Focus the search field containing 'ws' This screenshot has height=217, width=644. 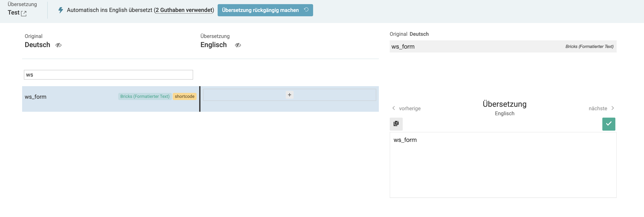(108, 75)
